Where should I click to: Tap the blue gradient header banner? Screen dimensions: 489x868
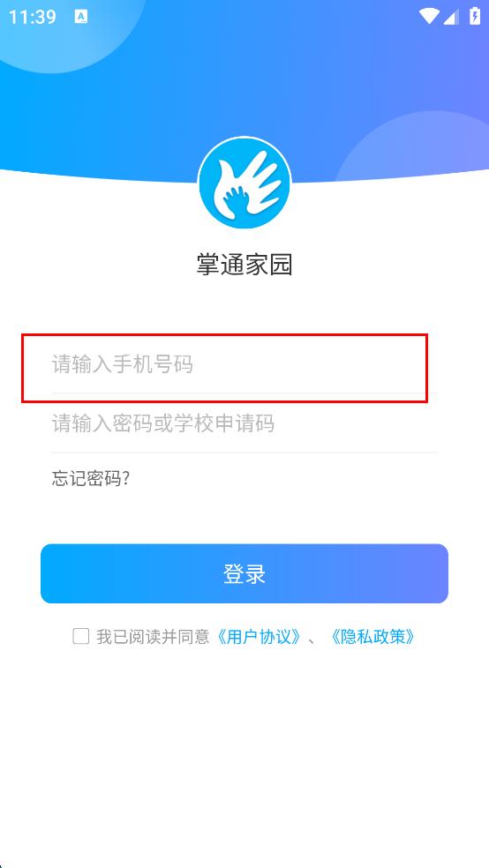tap(244, 83)
